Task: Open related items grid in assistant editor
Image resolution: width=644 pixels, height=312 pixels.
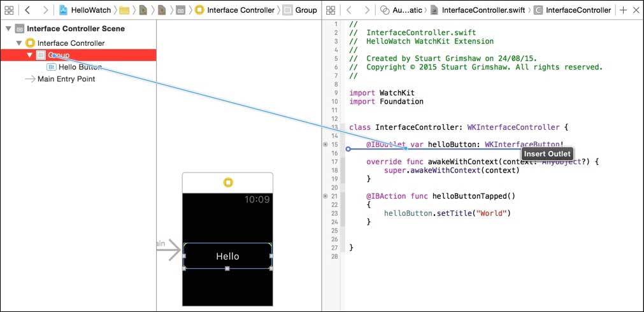Action: [x=331, y=10]
